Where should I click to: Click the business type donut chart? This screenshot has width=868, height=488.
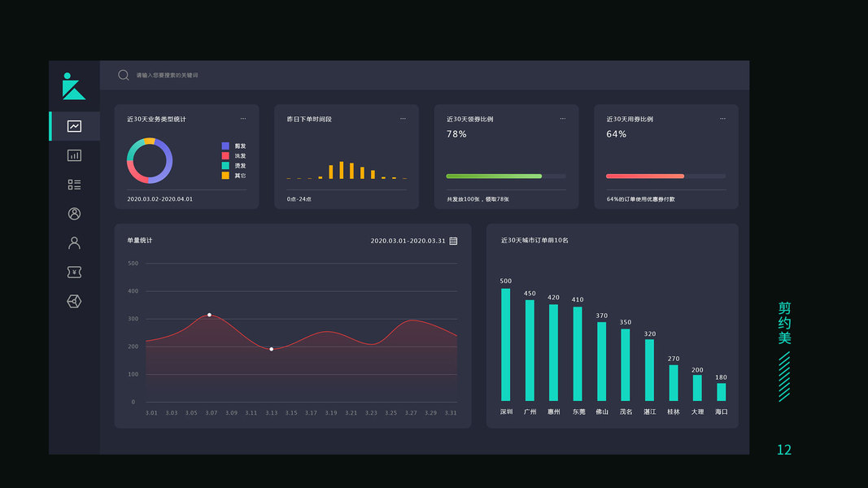coord(150,160)
